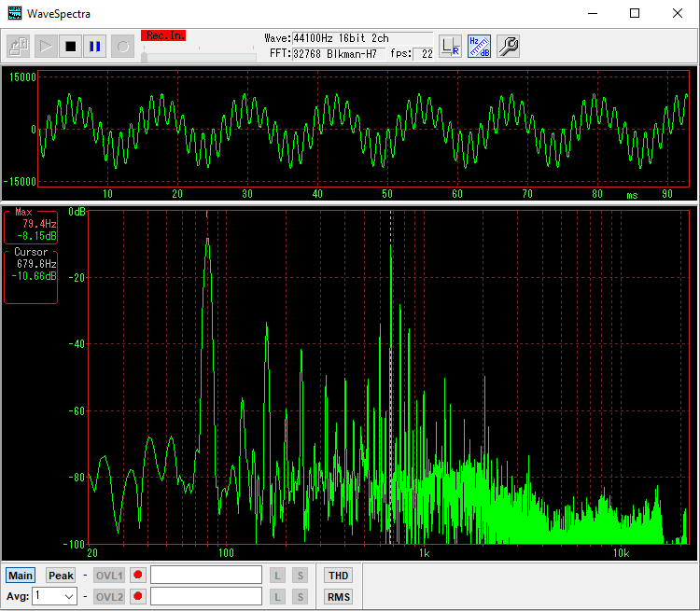This screenshot has height=611, width=700.
Task: Enable RMS measurement button
Action: coord(338,597)
